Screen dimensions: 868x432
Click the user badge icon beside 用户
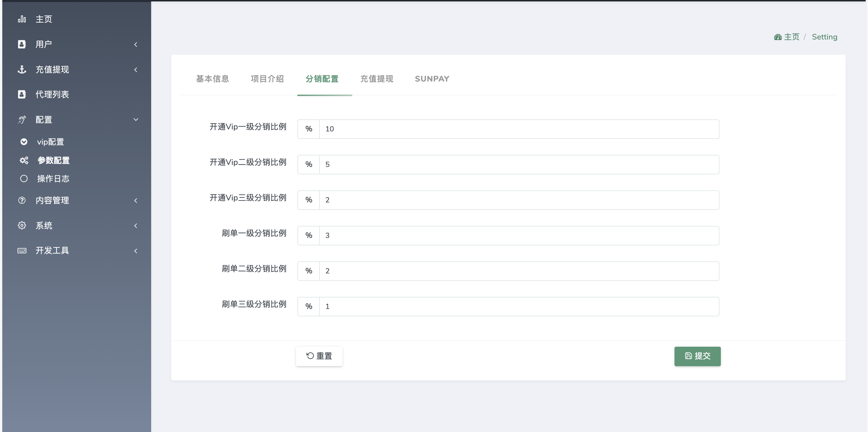pos(22,44)
